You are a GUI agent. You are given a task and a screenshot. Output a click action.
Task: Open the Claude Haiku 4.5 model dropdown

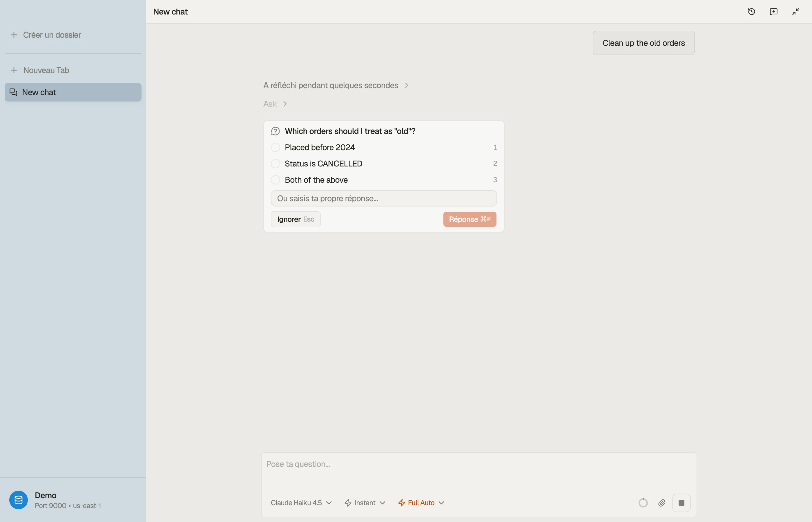pos(301,503)
